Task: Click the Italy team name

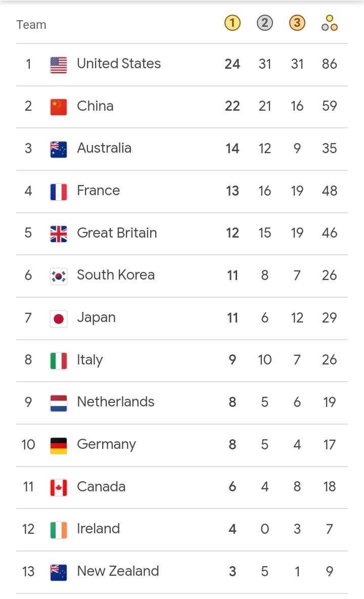Action: coord(89,360)
